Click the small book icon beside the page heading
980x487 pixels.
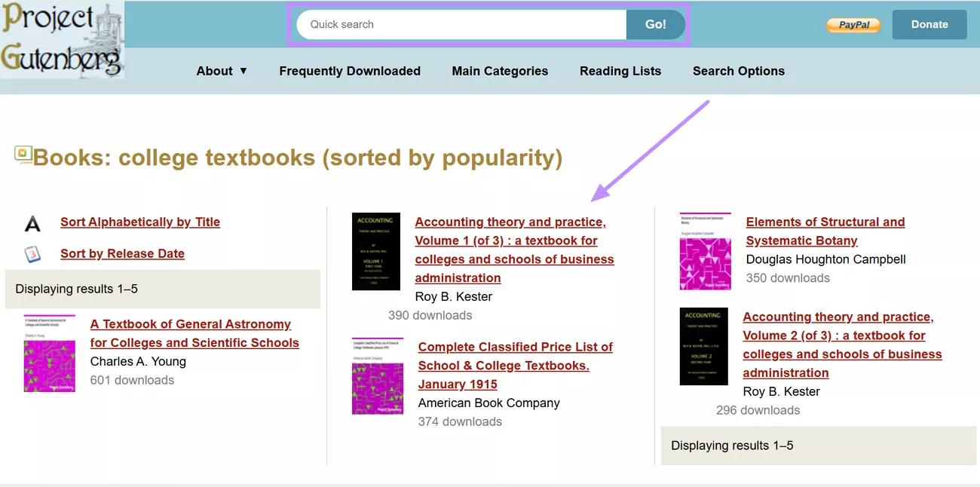point(23,154)
